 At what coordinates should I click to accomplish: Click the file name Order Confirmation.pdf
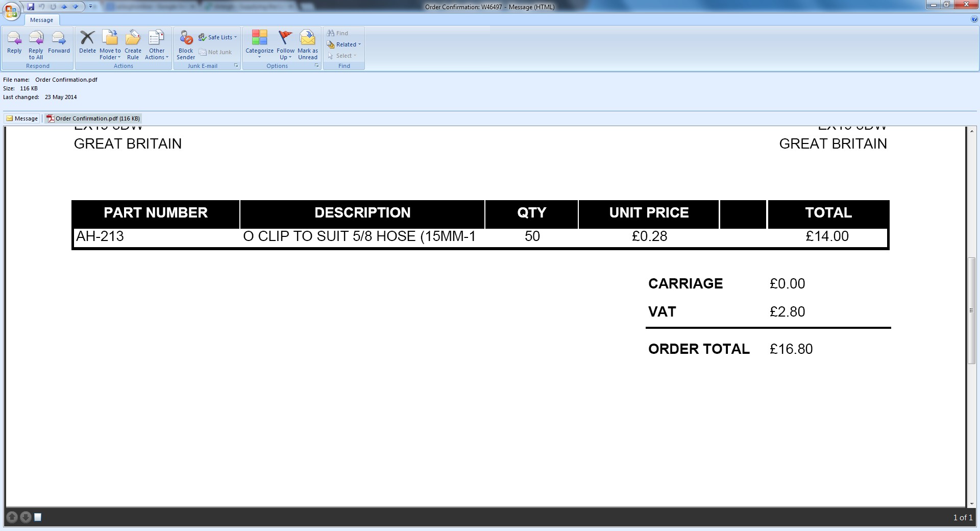point(66,80)
